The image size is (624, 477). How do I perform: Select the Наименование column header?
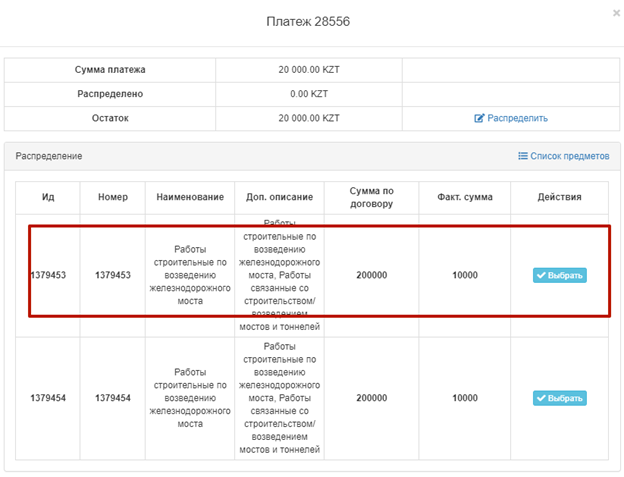189,197
